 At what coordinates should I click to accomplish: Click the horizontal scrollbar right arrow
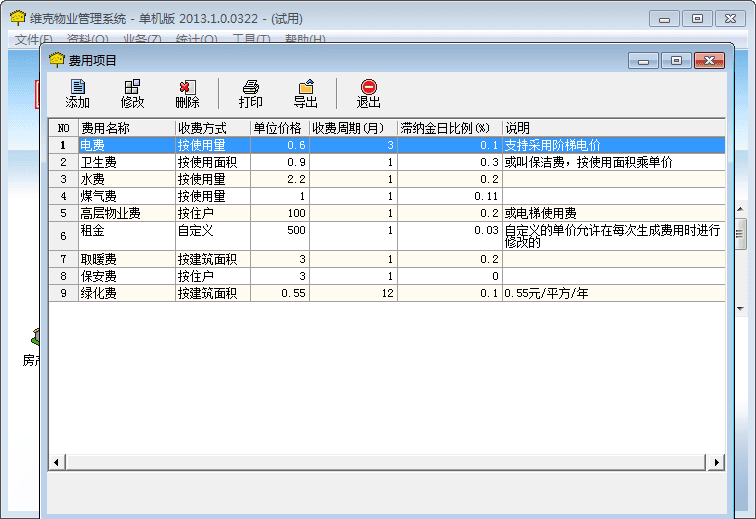pyautogui.click(x=717, y=462)
